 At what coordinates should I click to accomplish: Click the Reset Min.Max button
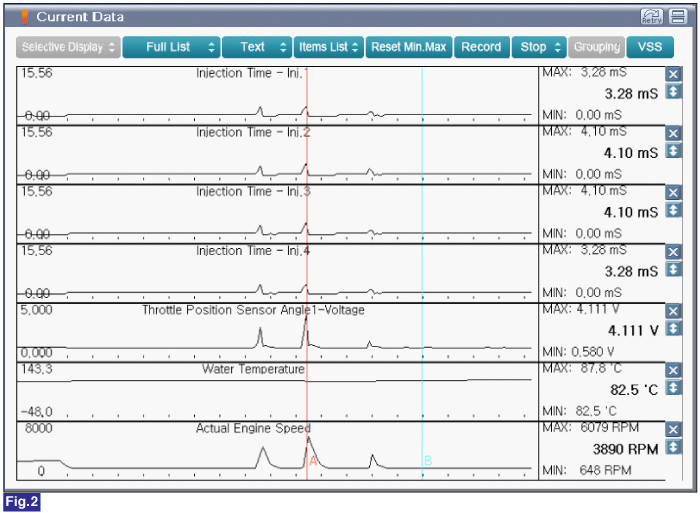coord(409,47)
